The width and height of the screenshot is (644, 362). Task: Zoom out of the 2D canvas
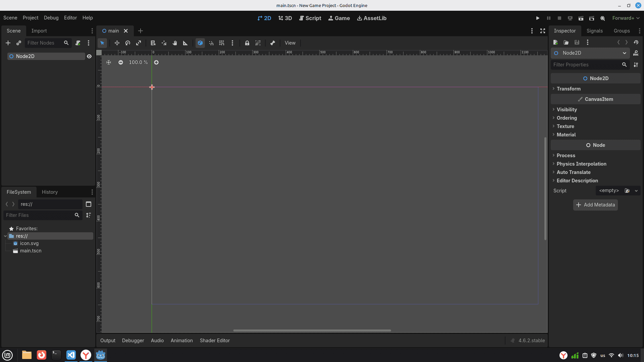[121, 62]
